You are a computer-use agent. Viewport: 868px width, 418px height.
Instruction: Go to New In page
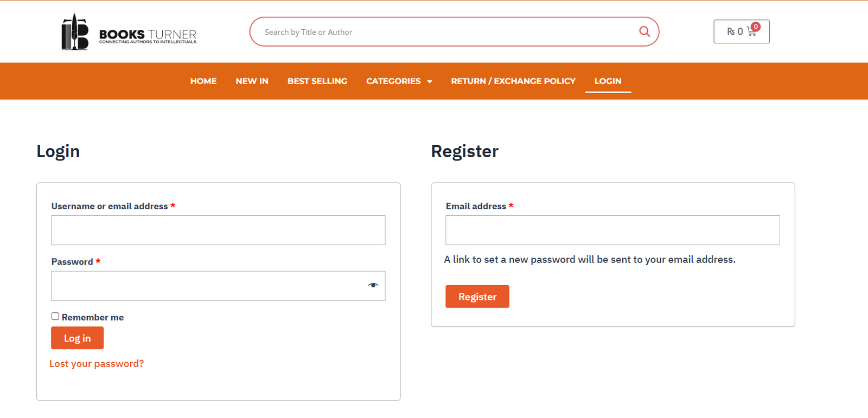[252, 81]
